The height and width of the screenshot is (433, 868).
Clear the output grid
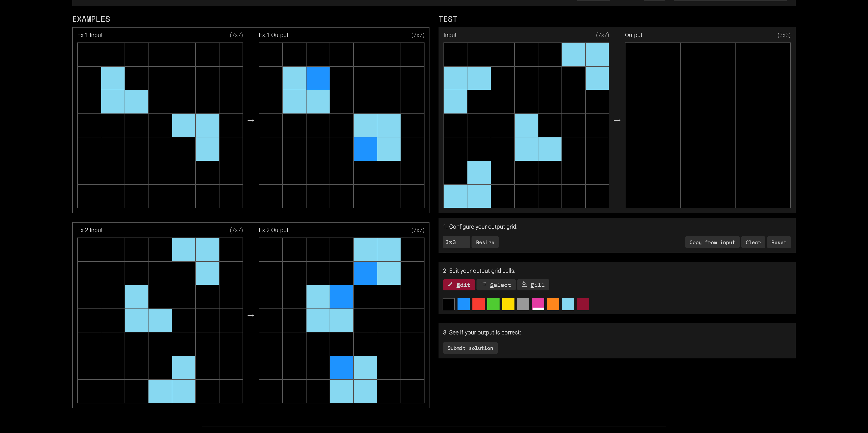tap(753, 242)
